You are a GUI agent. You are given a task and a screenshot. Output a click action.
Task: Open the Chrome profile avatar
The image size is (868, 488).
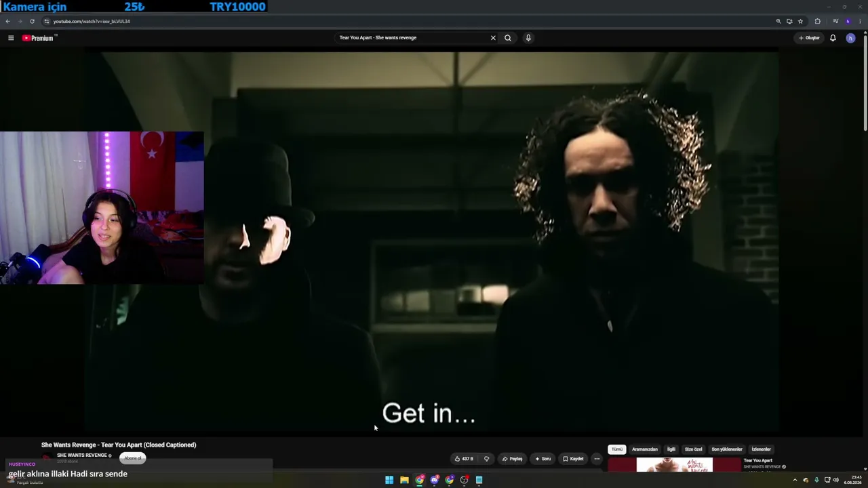848,21
